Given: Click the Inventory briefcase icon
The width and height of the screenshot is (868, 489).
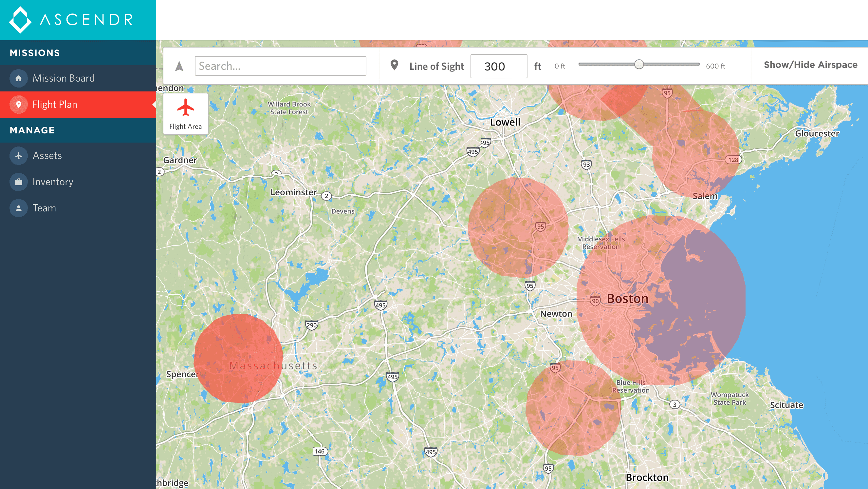Looking at the screenshot, I should [x=19, y=182].
